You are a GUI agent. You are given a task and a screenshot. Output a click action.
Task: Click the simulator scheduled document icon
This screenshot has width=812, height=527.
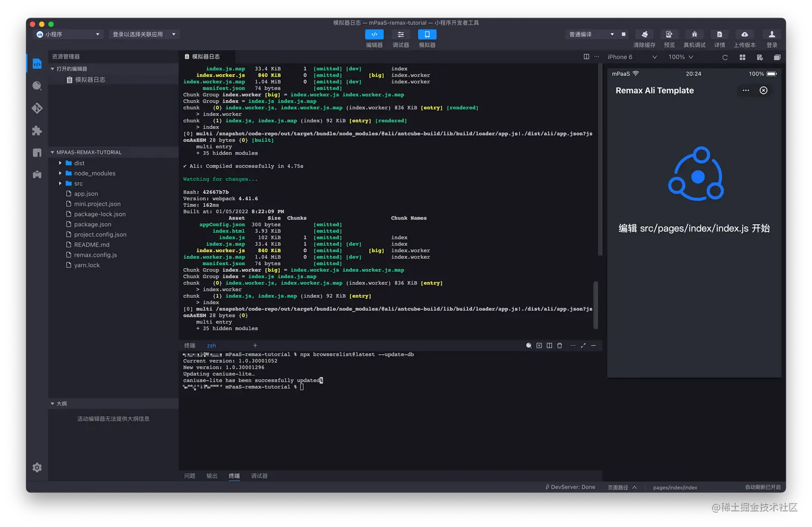(759, 57)
